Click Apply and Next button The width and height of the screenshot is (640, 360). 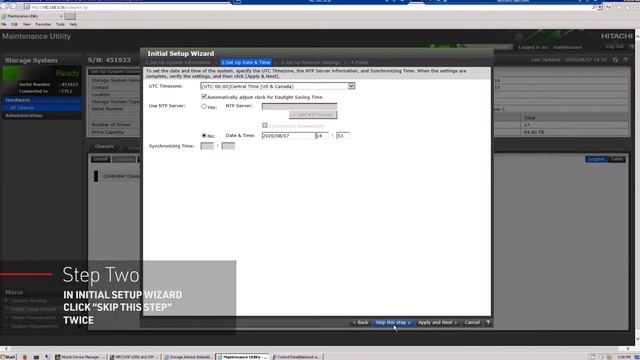click(x=437, y=322)
